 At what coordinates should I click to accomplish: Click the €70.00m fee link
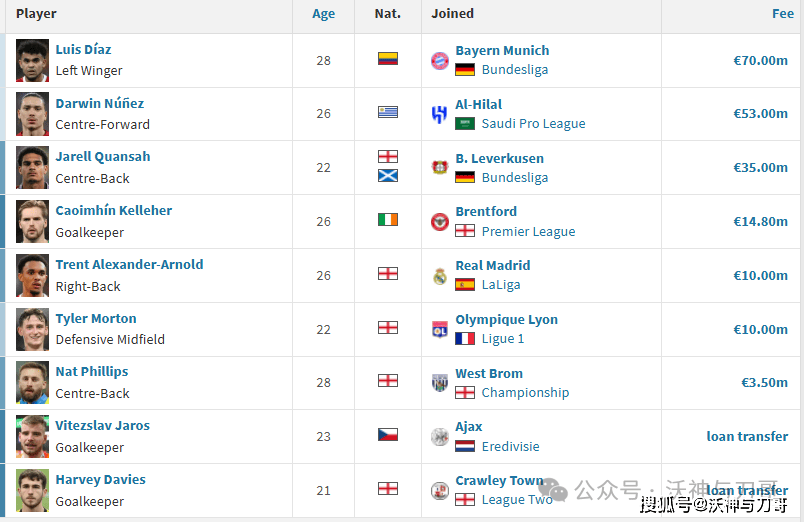[760, 61]
